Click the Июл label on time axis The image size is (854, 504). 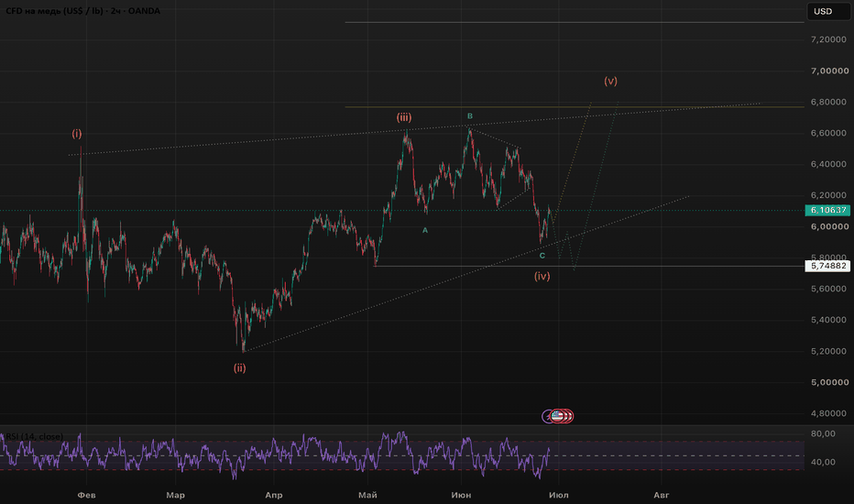click(558, 495)
